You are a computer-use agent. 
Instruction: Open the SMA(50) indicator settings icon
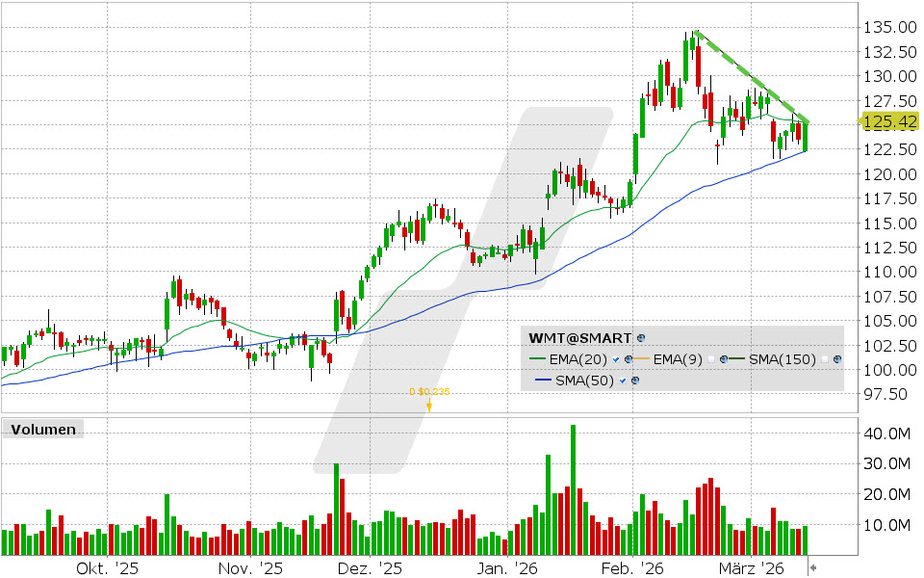634,380
